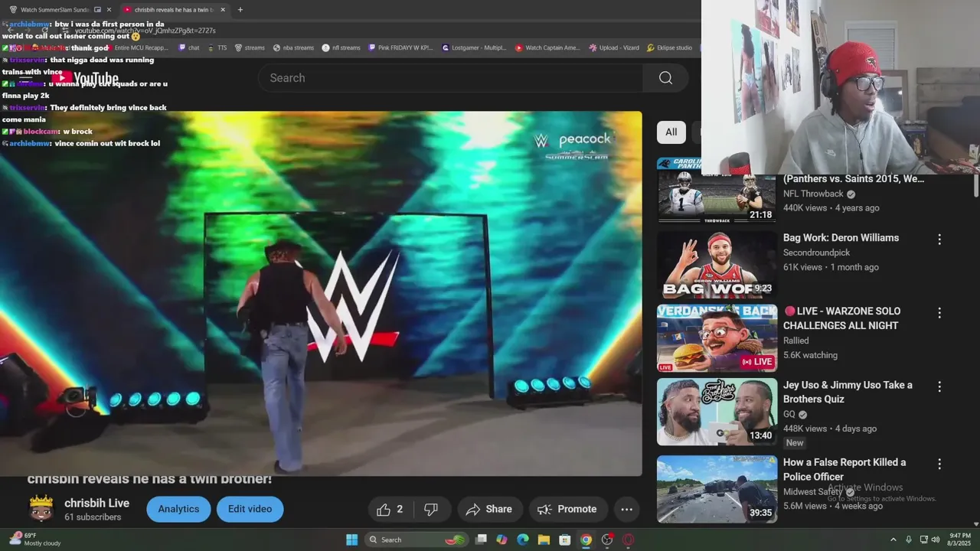Open the nba streams bookmark

click(x=293, y=47)
